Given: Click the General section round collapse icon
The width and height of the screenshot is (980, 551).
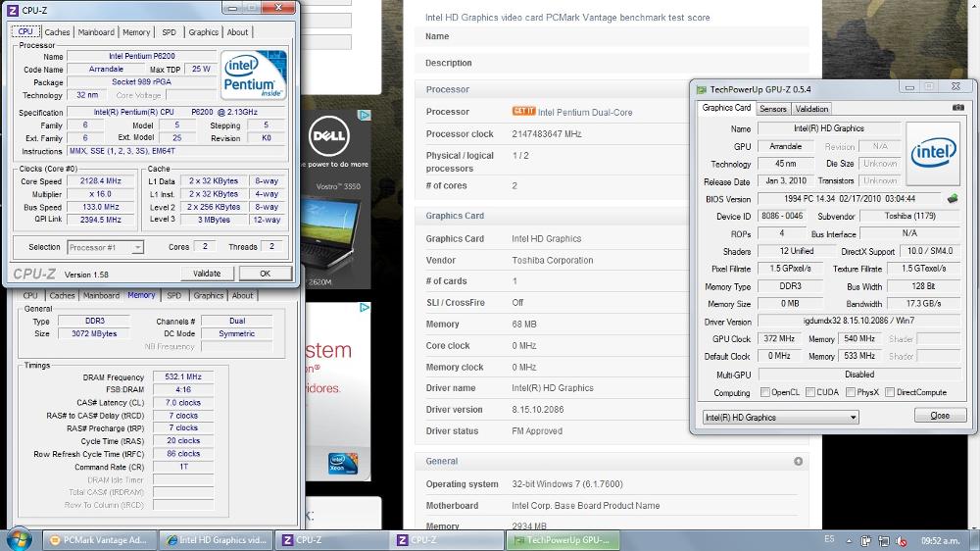Looking at the screenshot, I should [798, 462].
